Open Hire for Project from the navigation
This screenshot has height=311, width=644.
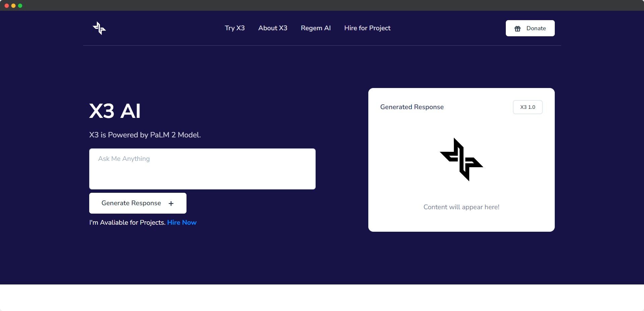(367, 28)
